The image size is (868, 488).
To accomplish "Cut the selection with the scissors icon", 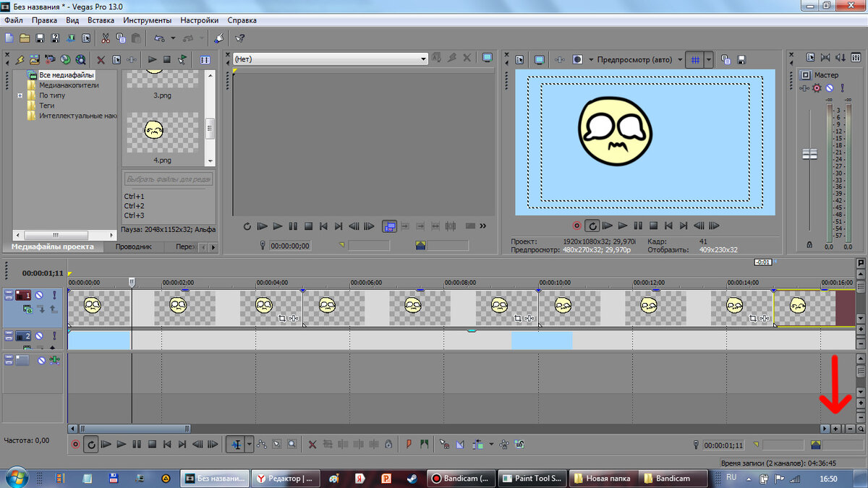I will [106, 38].
